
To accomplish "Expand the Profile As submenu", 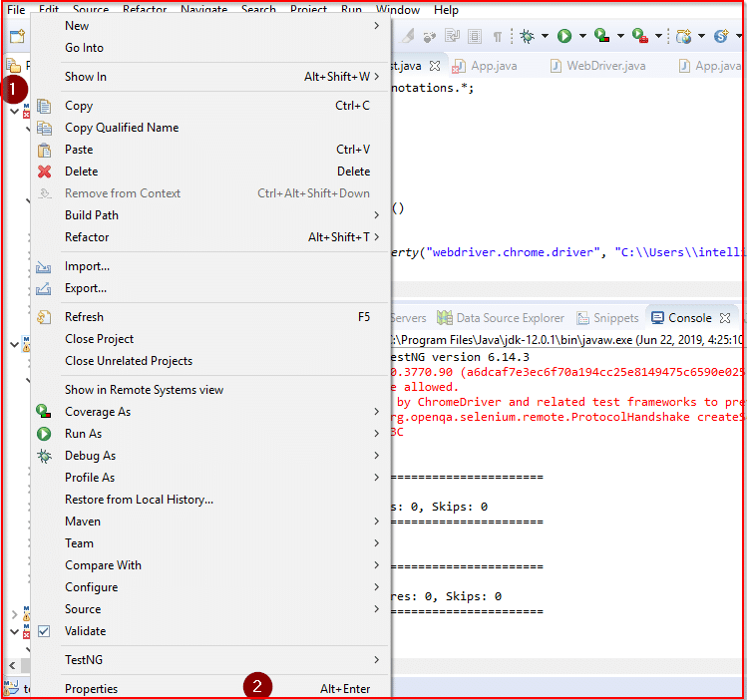I will 210,478.
